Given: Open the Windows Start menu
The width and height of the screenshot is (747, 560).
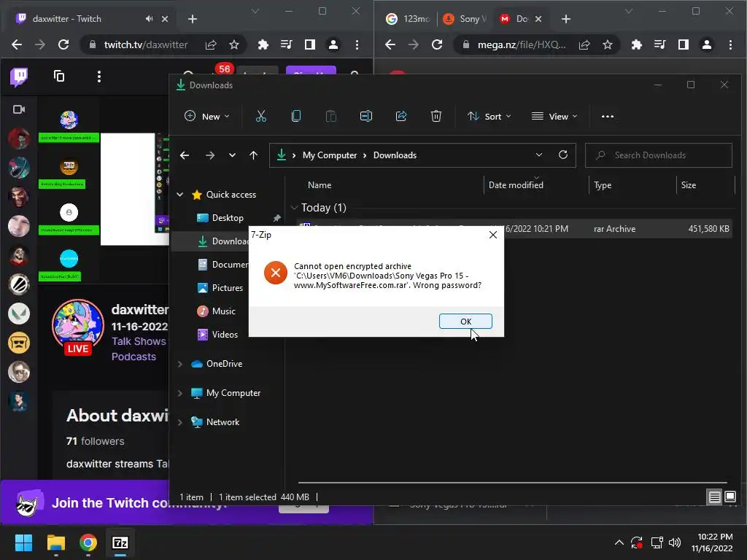Looking at the screenshot, I should point(24,542).
